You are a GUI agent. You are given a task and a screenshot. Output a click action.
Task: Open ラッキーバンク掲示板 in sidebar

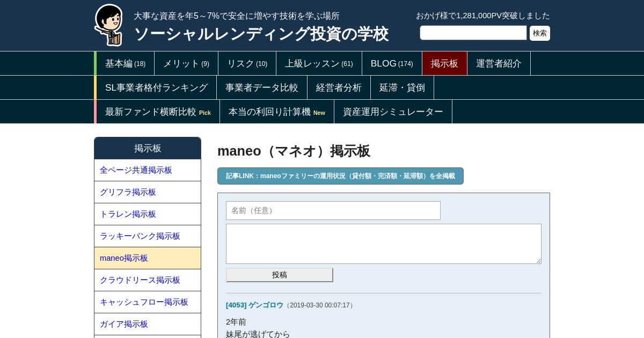point(148,236)
